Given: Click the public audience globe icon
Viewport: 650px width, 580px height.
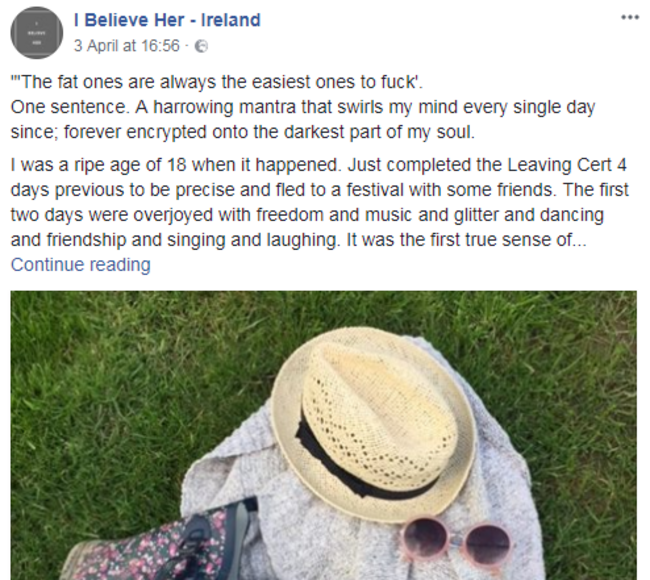Looking at the screenshot, I should tap(201, 46).
